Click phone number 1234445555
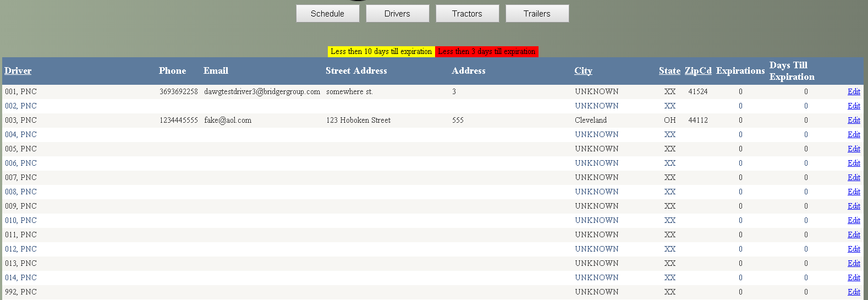868x300 pixels. [x=179, y=120]
